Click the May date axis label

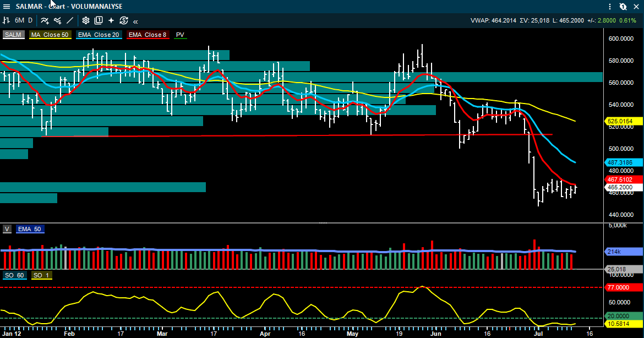point(352,334)
